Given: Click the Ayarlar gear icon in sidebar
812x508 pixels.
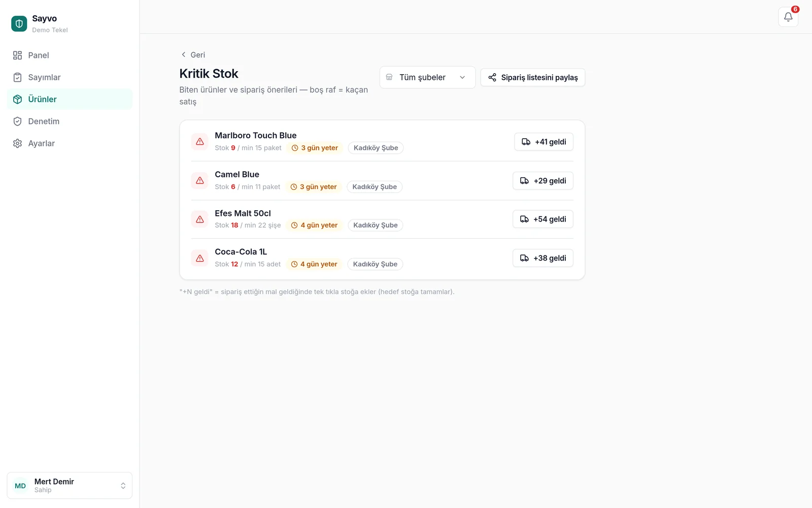Looking at the screenshot, I should [18, 143].
